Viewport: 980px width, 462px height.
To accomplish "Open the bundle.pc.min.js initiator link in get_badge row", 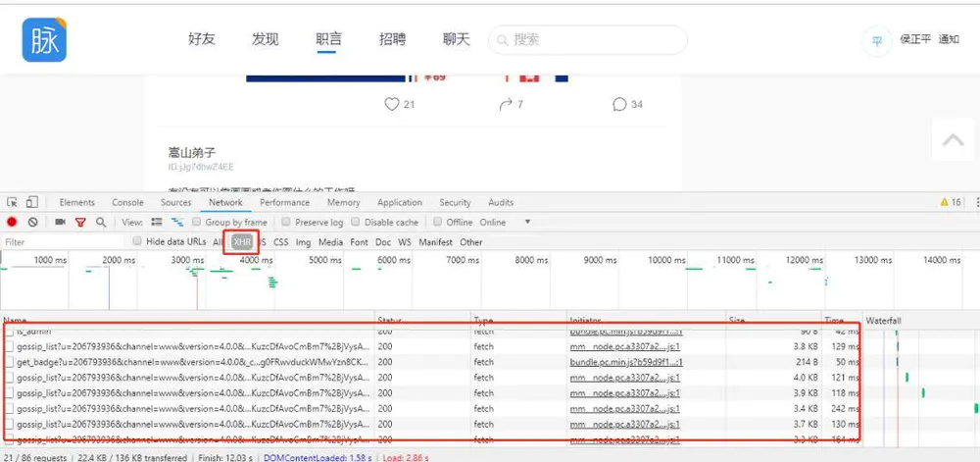I will pyautogui.click(x=626, y=362).
